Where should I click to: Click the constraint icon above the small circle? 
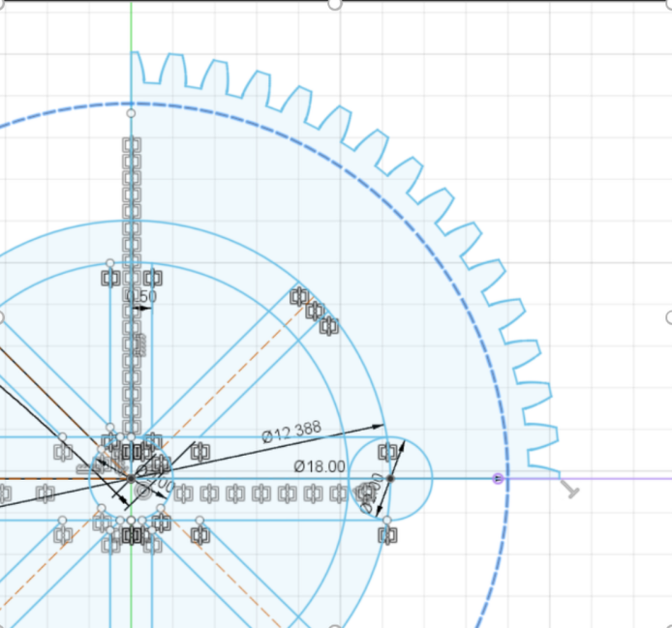coord(387,452)
